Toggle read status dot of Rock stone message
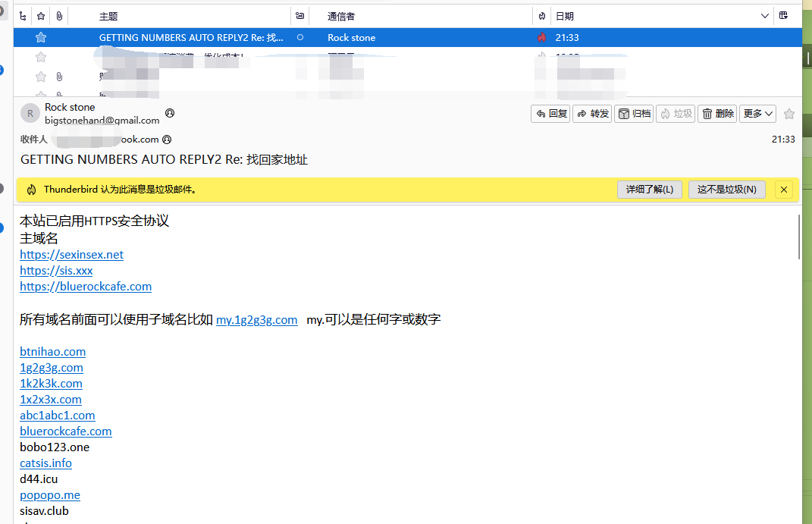Image resolution: width=812 pixels, height=524 pixels. [299, 37]
